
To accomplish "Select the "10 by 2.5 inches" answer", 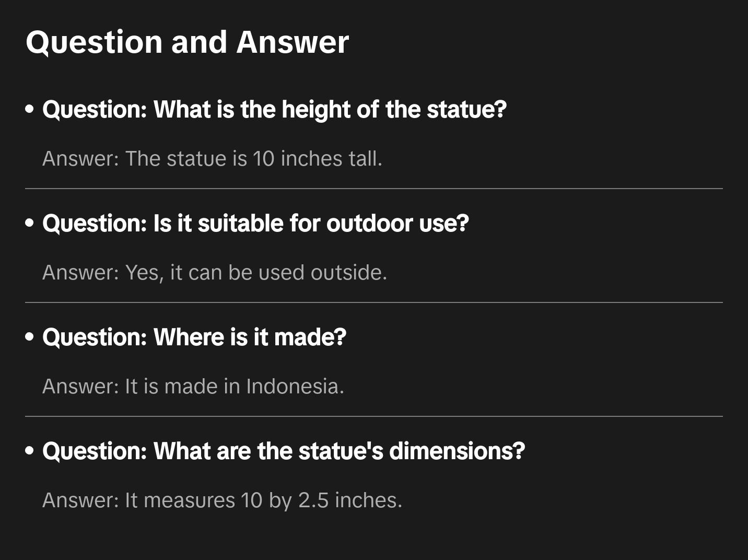I will click(222, 500).
